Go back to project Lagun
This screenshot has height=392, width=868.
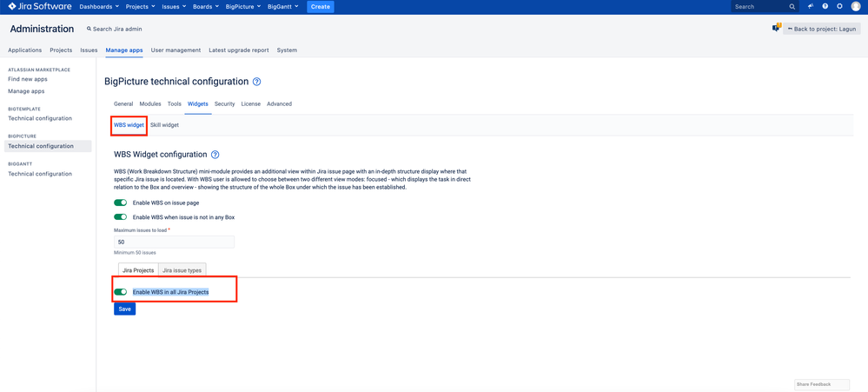click(x=821, y=29)
